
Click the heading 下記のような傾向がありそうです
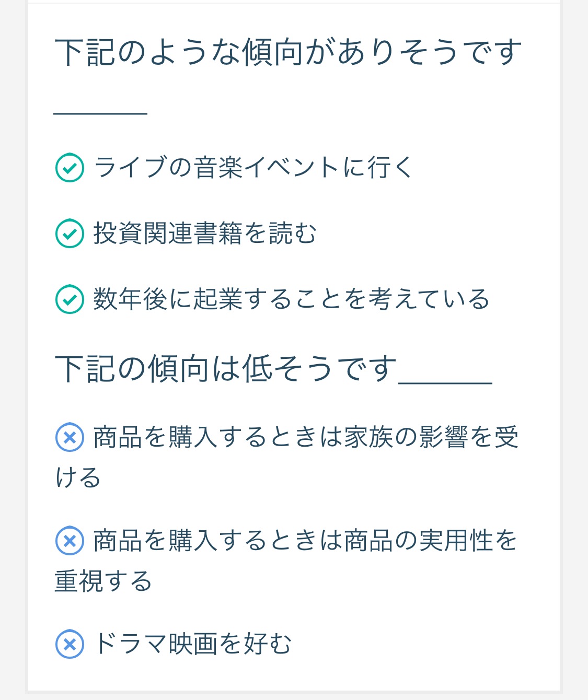(x=288, y=53)
